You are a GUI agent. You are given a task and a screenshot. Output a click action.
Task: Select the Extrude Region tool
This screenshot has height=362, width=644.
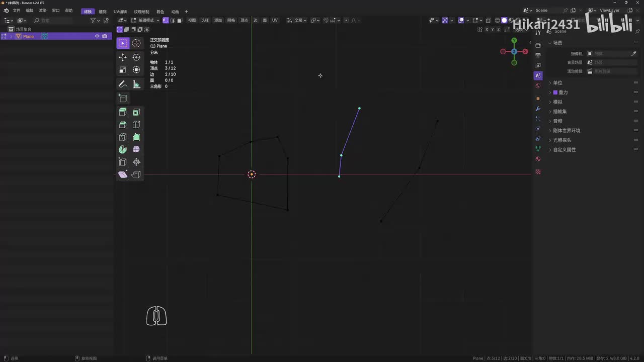point(123,112)
